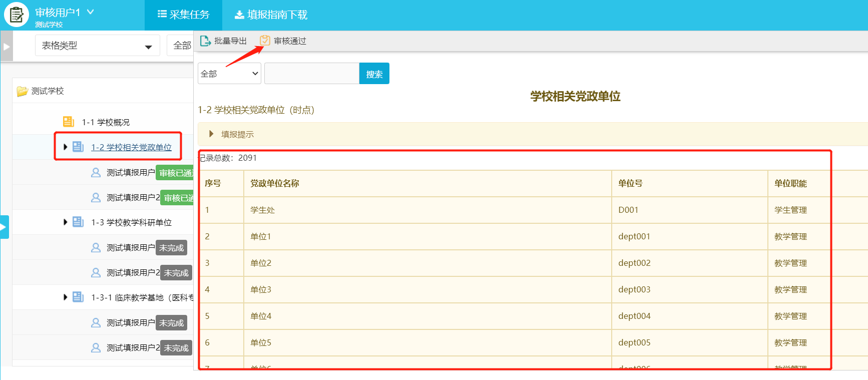This screenshot has height=380, width=868.
Task: Click the document icon for 1-3 学校教学科研单位
Action: coord(78,222)
